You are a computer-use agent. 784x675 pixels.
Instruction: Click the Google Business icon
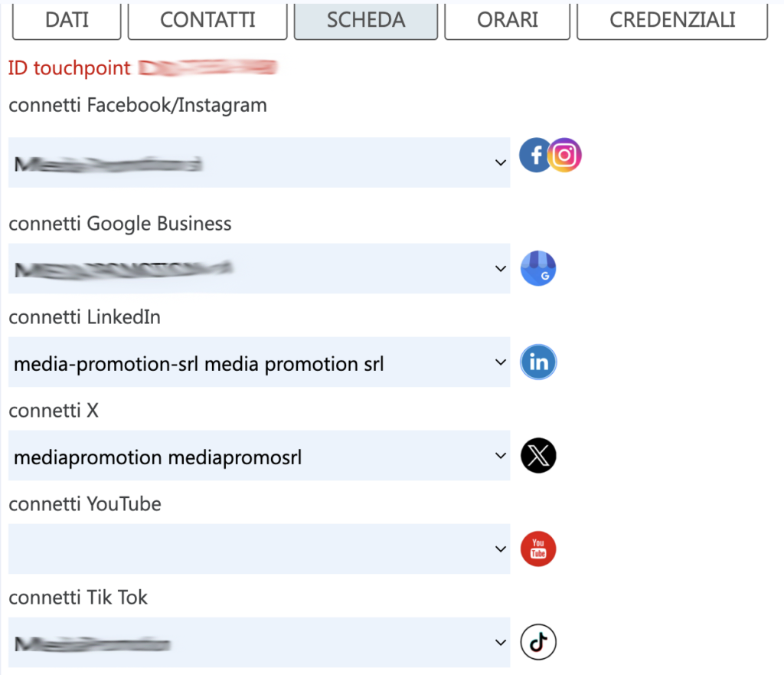tap(538, 268)
